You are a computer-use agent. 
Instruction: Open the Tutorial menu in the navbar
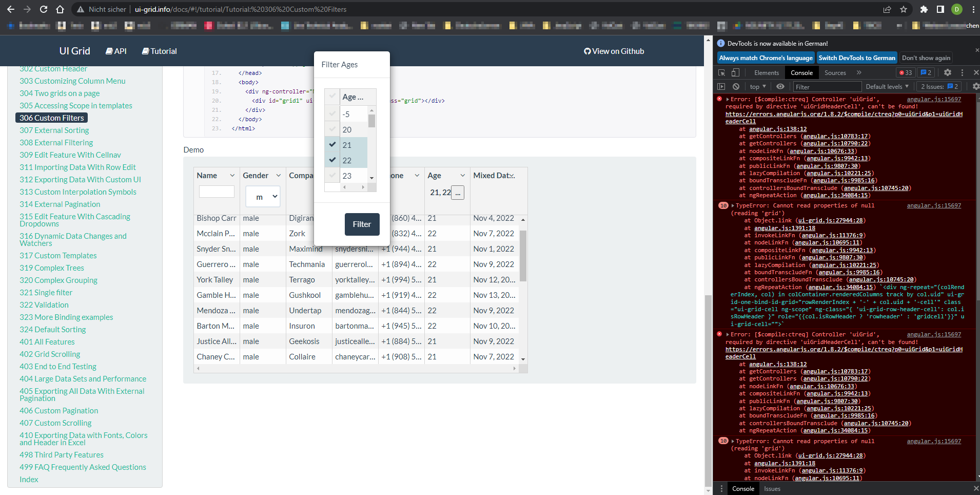159,51
